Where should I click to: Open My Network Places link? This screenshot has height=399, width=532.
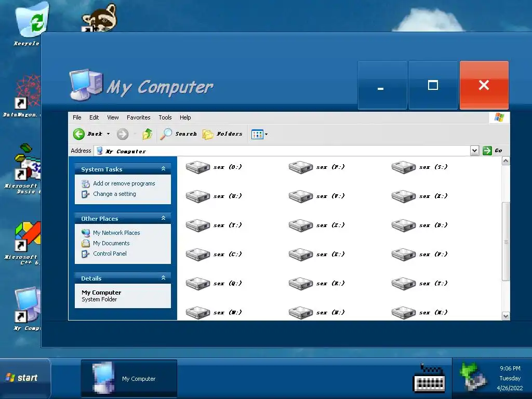pos(116,233)
